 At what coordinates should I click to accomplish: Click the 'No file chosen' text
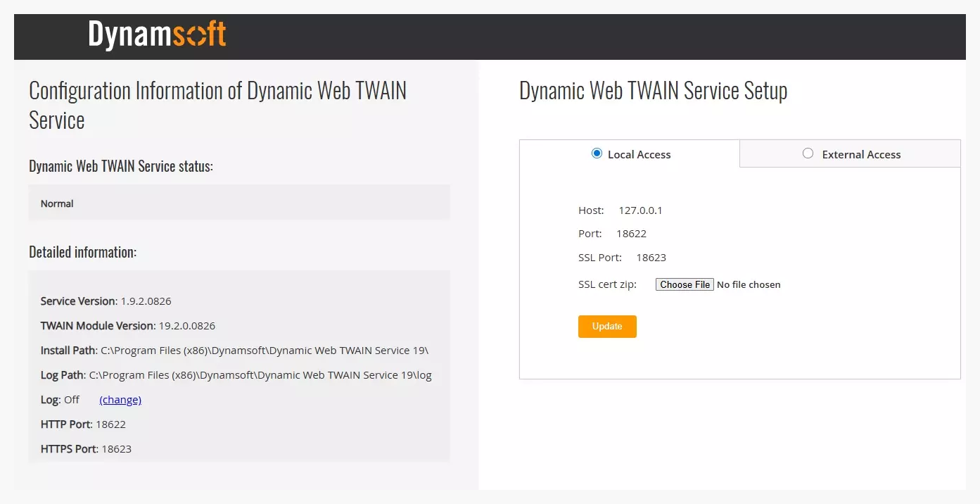[x=749, y=284]
